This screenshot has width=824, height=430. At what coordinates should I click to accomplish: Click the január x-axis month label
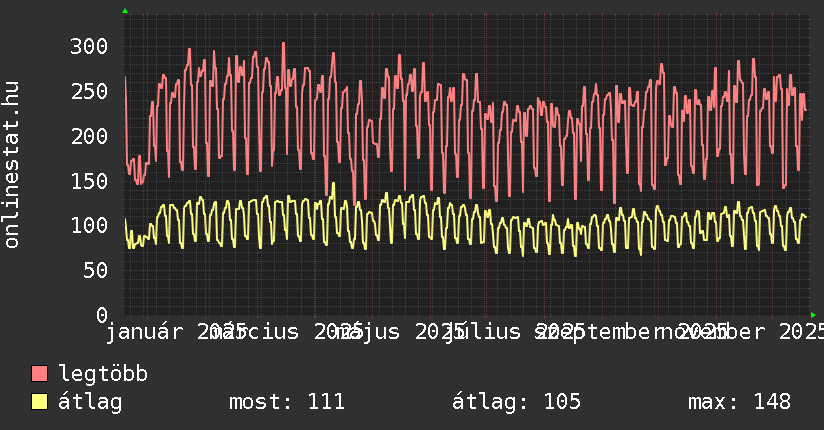tap(150, 331)
